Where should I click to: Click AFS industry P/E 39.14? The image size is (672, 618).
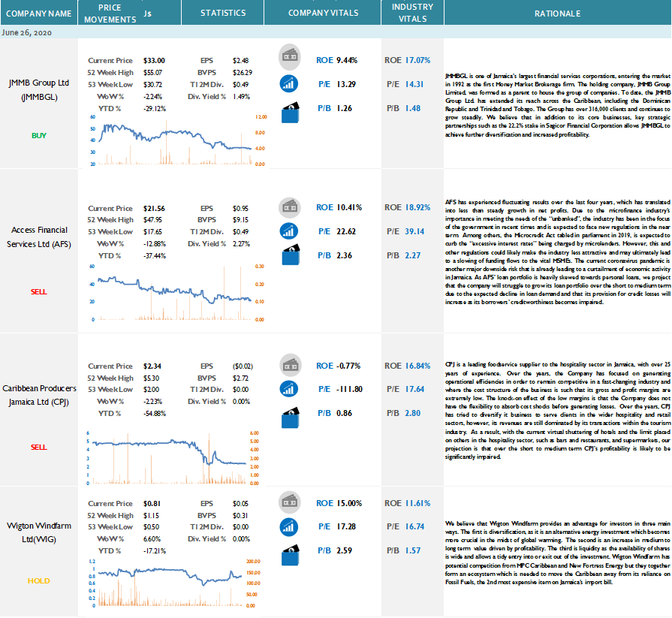(414, 231)
